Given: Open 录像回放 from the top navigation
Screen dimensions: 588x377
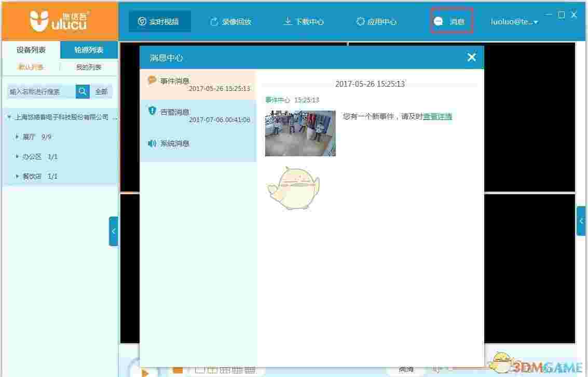Looking at the screenshot, I should (x=230, y=22).
